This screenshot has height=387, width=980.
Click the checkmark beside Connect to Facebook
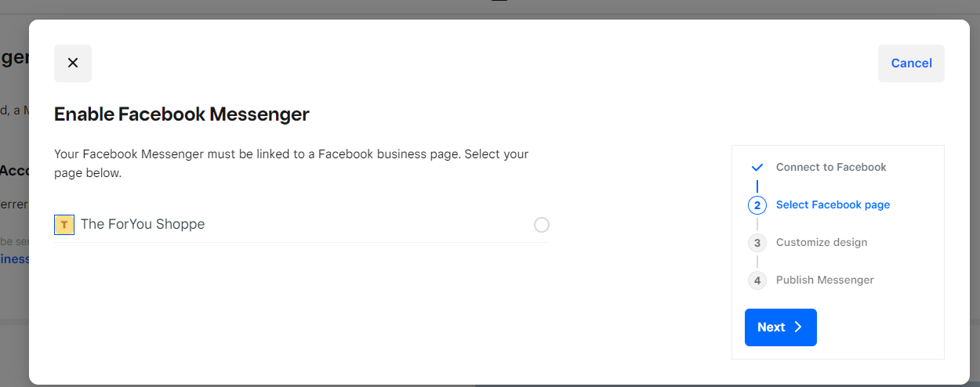(757, 168)
